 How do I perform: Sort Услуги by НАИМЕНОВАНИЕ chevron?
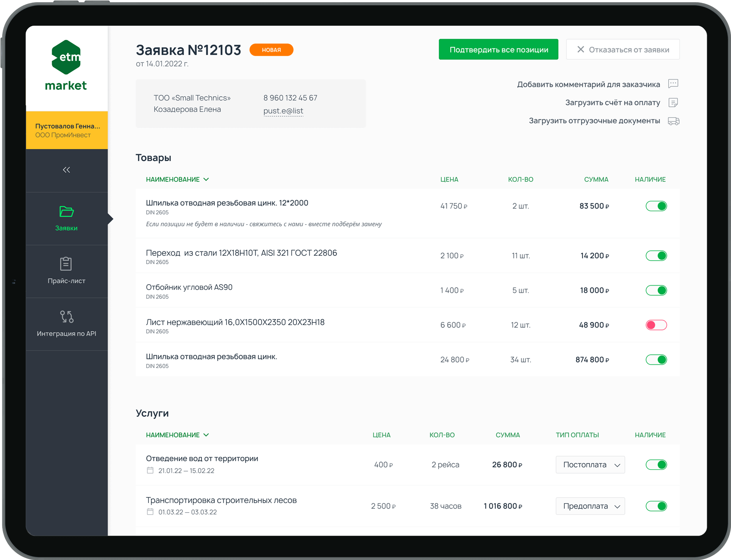pos(206,435)
